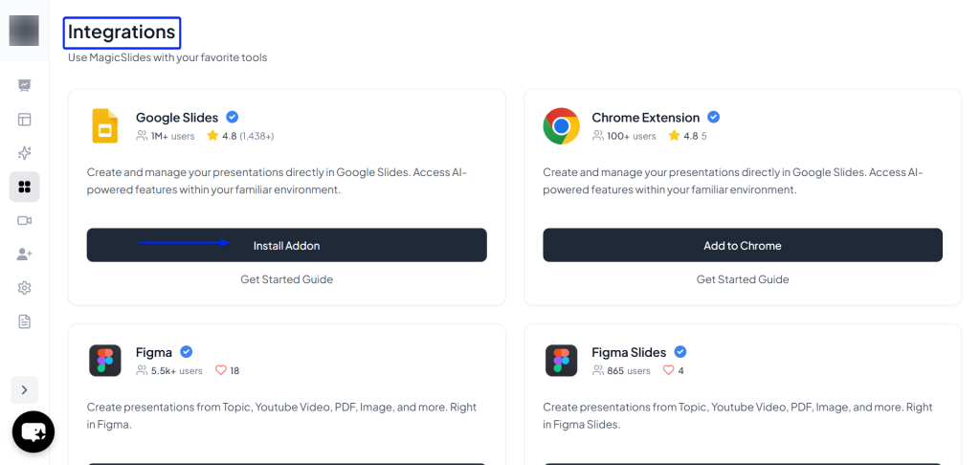Select the integrations grid icon in sidebar
The image size is (980, 465).
pyautogui.click(x=24, y=187)
